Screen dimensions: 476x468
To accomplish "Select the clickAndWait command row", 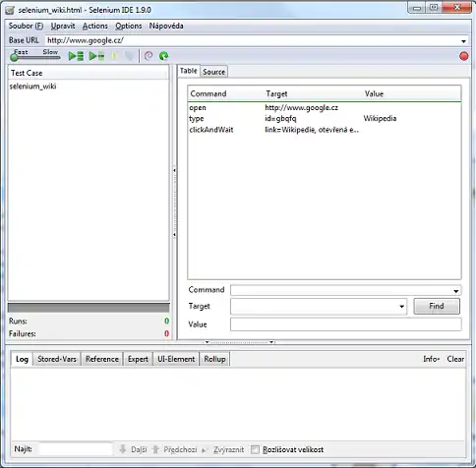I will coord(325,130).
